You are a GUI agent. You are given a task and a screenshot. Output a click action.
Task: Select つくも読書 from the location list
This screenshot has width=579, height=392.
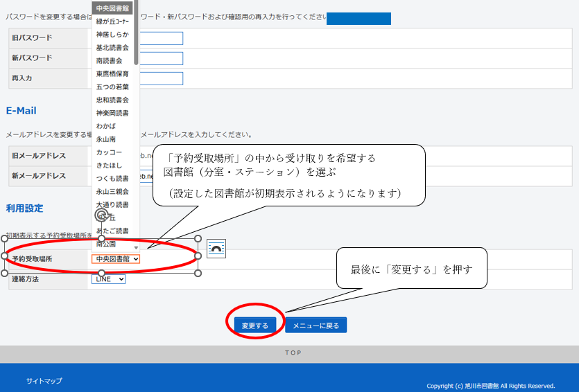[113, 179]
